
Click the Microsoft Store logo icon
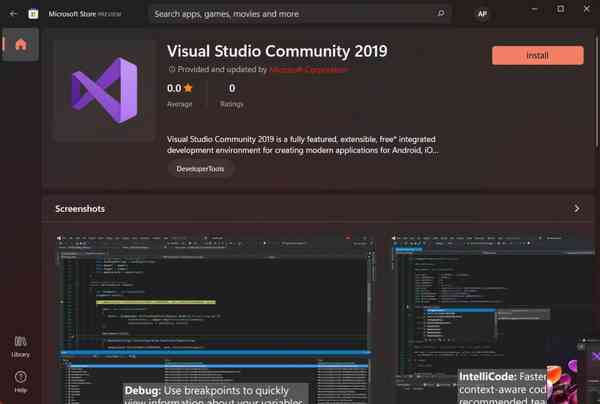(x=34, y=14)
